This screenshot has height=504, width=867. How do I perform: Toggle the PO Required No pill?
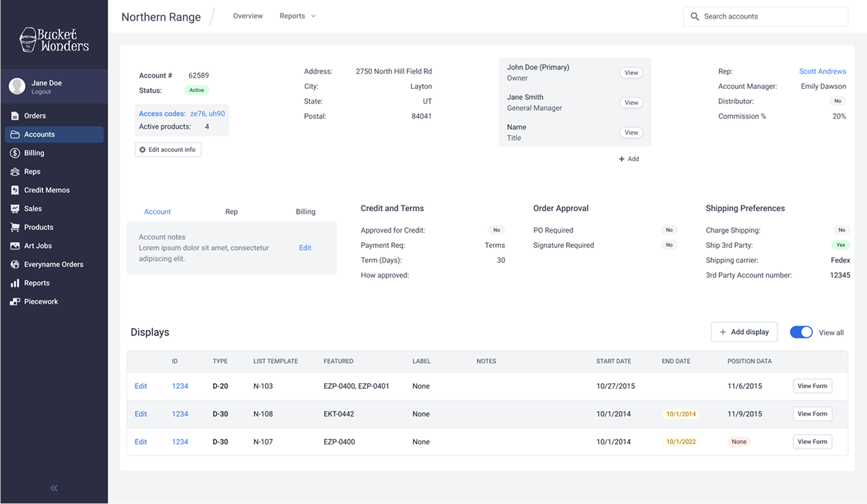669,230
